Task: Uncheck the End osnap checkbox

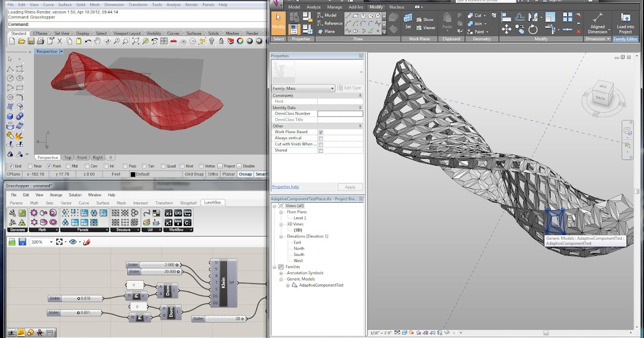Action: tap(11, 166)
